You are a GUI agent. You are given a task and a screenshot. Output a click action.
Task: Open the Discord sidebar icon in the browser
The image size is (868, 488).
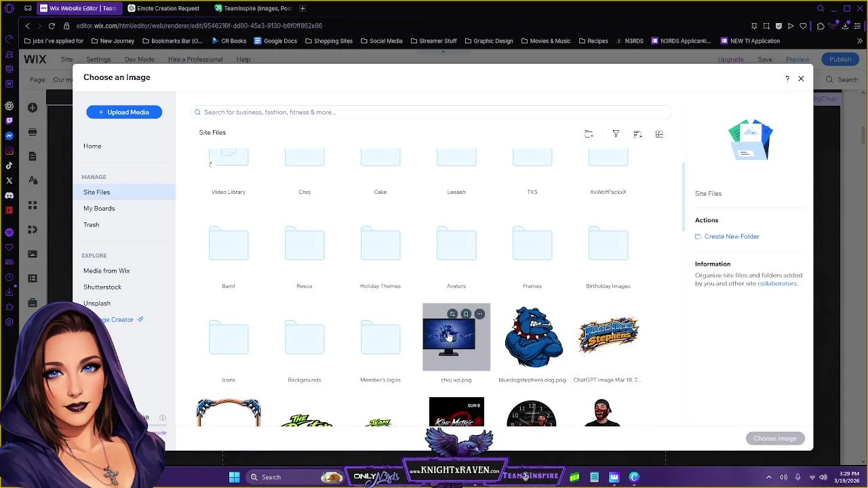click(x=9, y=195)
